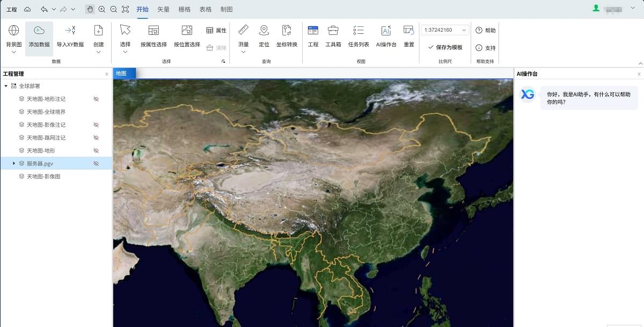Toggle visibility of 服务器.pgv layer
This screenshot has height=327, width=644.
(97, 164)
